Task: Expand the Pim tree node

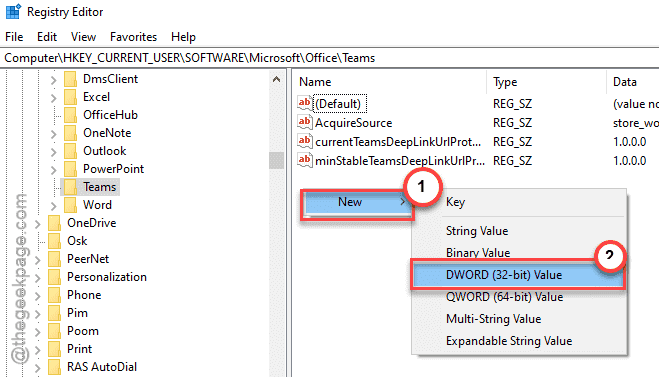Action: click(x=37, y=314)
